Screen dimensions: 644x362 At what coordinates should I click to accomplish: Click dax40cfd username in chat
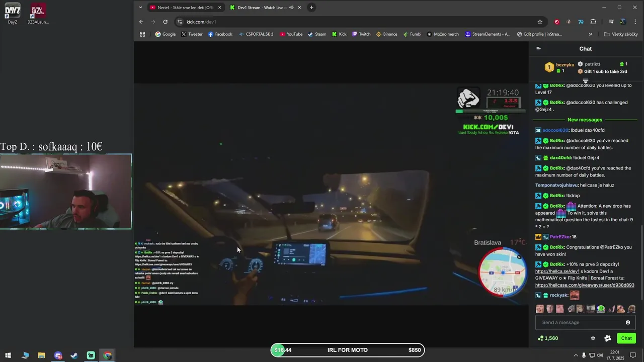pyautogui.click(x=560, y=158)
